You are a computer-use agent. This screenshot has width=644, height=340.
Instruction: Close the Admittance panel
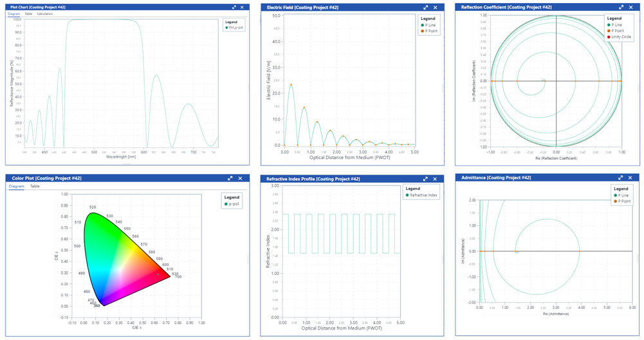click(630, 177)
